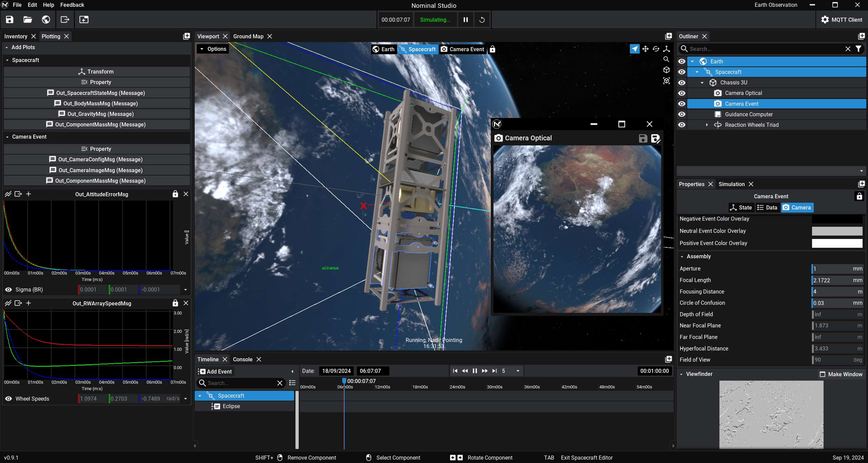Viewport: 868px width, 463px height.
Task: Export the Out_RWArraySpeedMsg plot data
Action: pos(18,303)
